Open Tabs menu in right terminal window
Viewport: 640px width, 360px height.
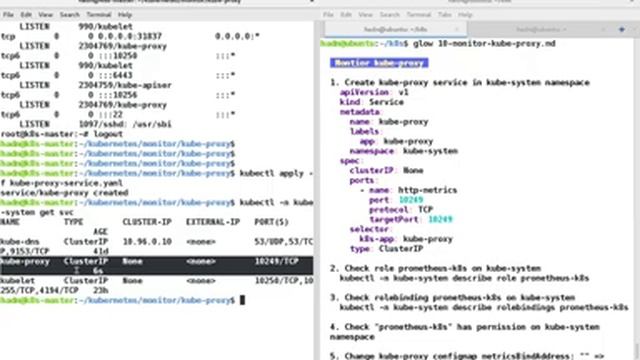[x=444, y=15]
